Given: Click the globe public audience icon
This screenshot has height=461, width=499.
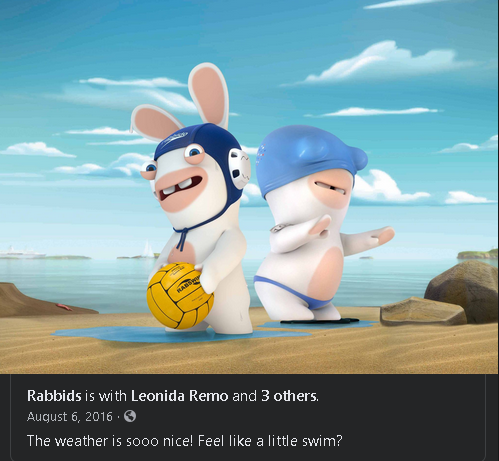Looking at the screenshot, I should tap(130, 416).
